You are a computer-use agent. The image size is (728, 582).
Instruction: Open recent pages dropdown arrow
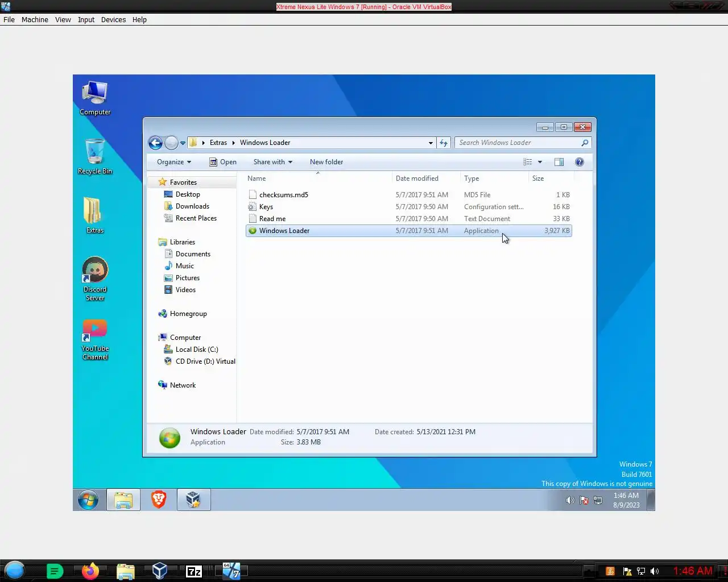pyautogui.click(x=183, y=143)
